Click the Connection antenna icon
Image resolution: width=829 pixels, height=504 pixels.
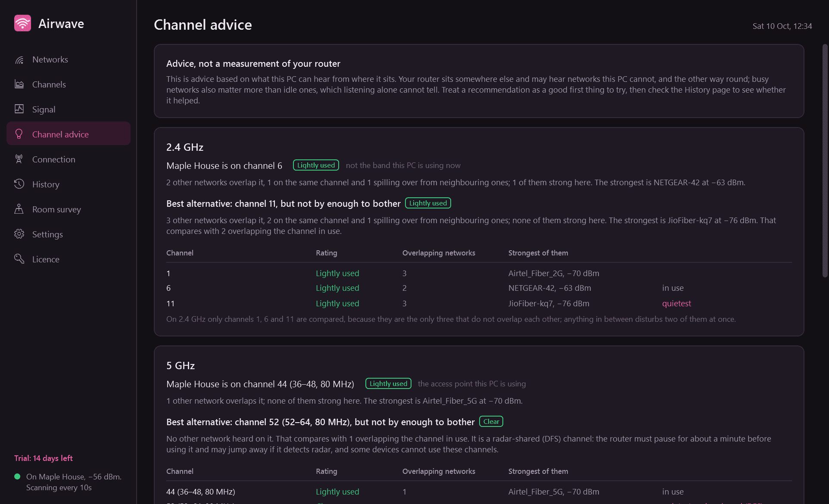[x=19, y=159]
